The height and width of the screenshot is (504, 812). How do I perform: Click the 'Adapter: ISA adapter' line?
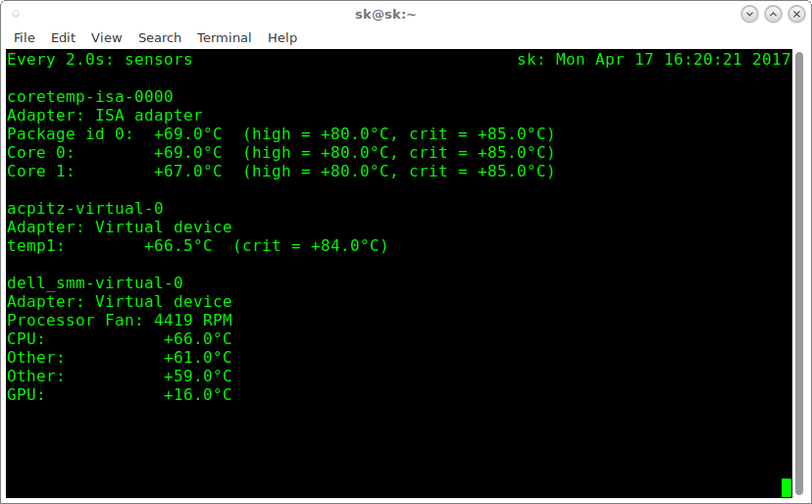click(105, 116)
